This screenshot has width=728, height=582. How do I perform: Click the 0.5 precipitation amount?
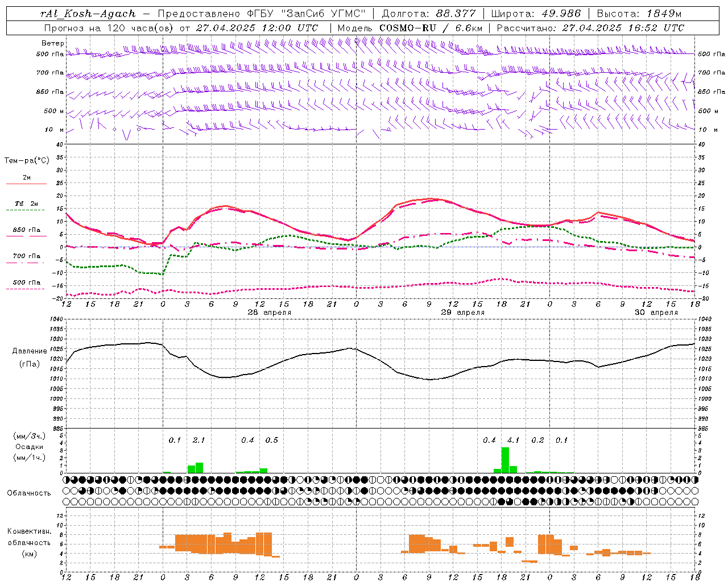(x=272, y=440)
